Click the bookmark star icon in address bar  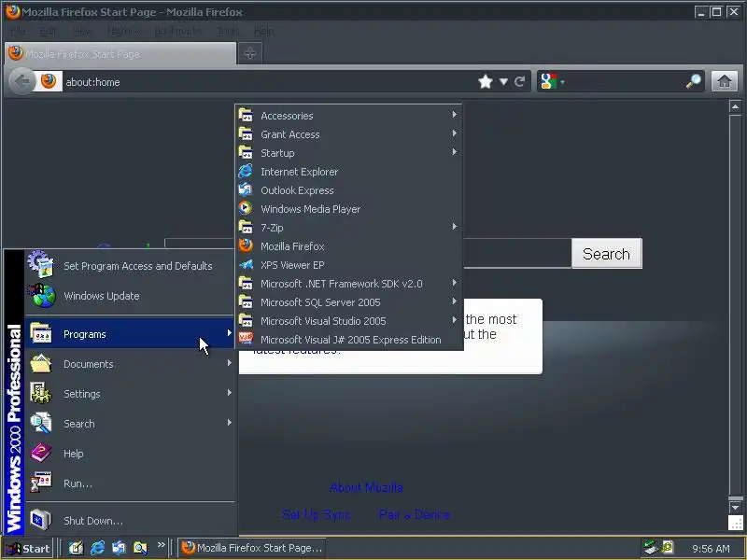[x=486, y=81]
